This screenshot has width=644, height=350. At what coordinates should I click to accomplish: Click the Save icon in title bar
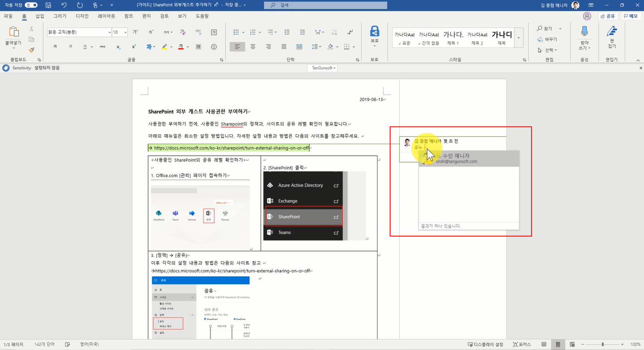tap(48, 5)
